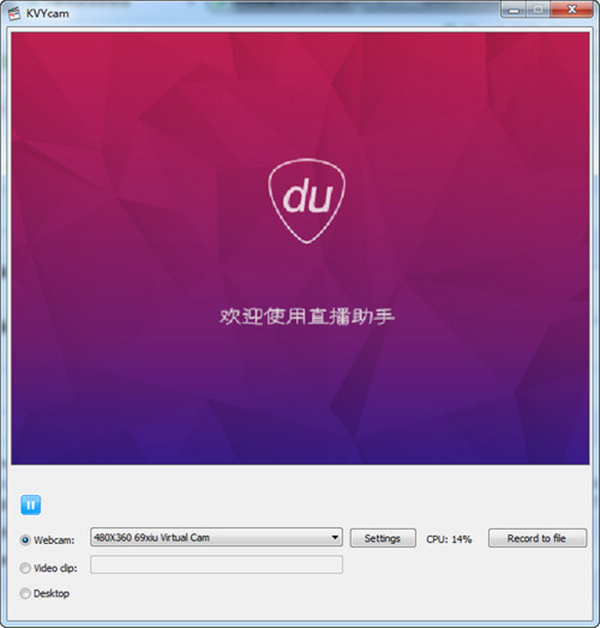Switch source to the Desktop radio option
Screen dimensions: 600x628
(x=25, y=594)
